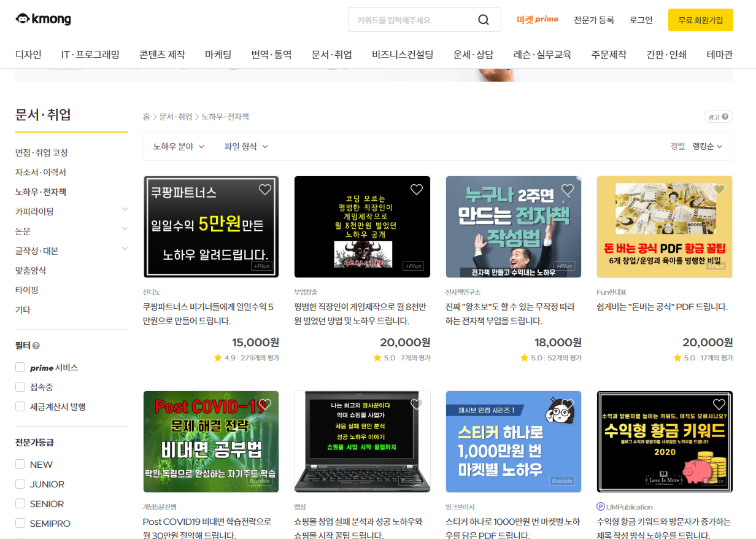Enable the SENIOR expert grade filter
Image resolution: width=756 pixels, height=539 pixels.
tap(20, 503)
